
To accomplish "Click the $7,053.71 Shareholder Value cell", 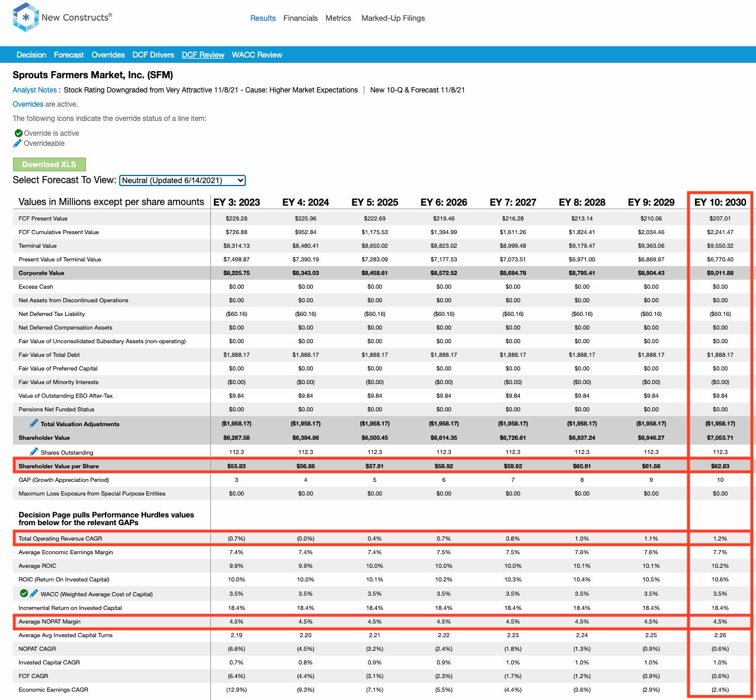I will tap(720, 438).
